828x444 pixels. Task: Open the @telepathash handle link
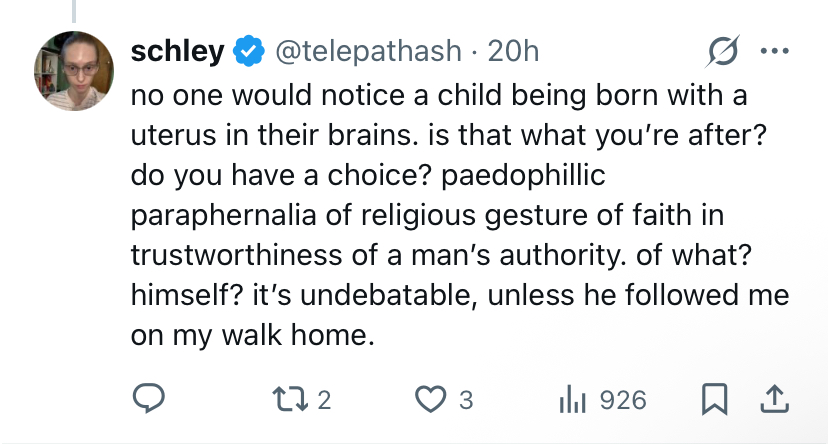coord(369,51)
